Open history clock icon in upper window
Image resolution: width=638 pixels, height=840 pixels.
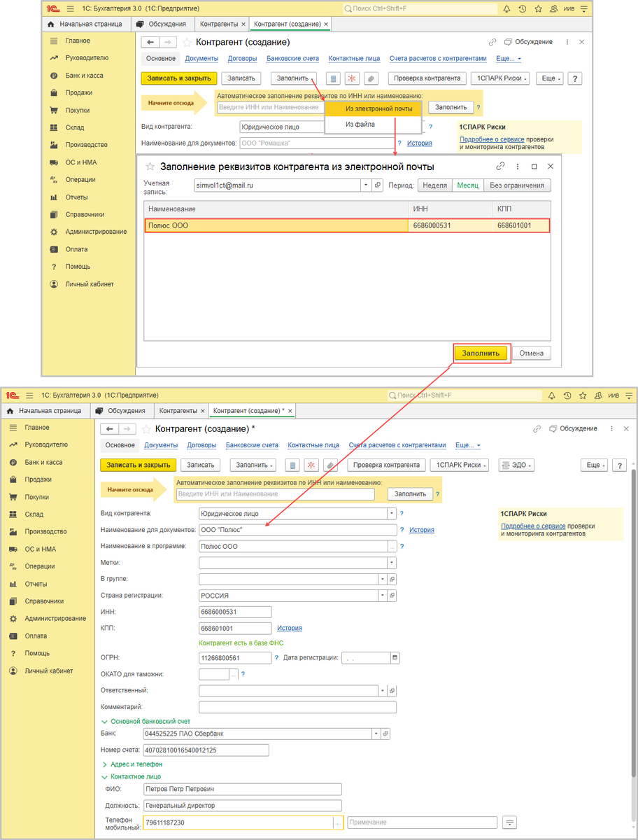click(x=523, y=9)
